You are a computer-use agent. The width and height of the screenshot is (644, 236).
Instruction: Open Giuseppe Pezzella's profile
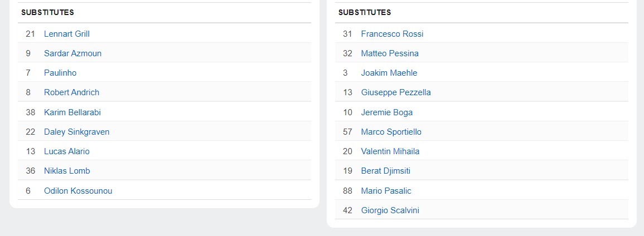[396, 92]
